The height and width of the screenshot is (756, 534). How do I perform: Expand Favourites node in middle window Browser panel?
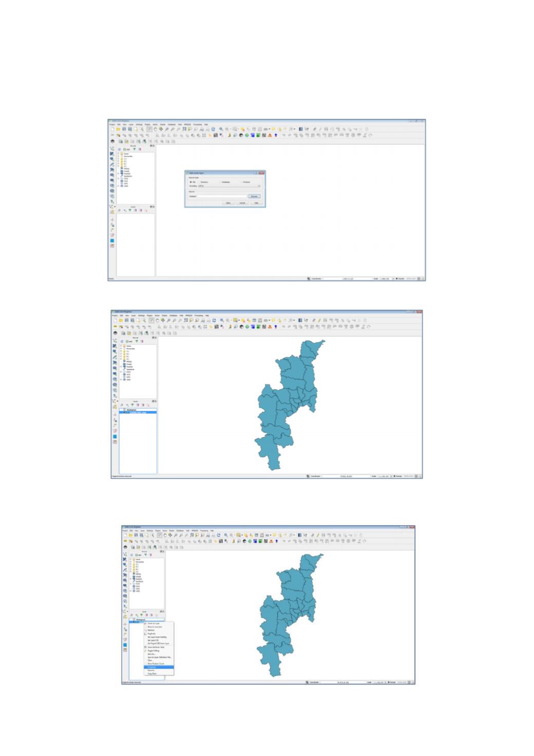122,348
